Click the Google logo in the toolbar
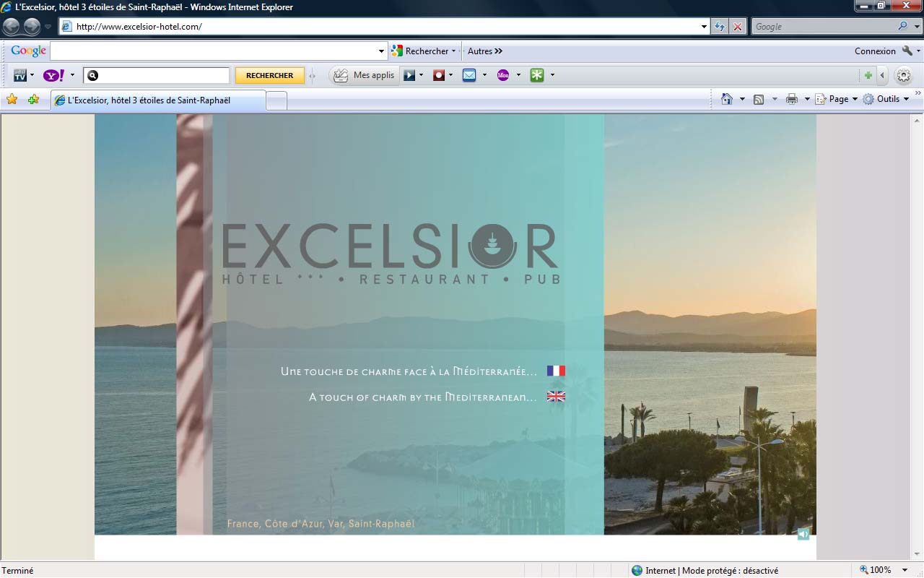Screen dimensions: 924x578 [x=28, y=51]
